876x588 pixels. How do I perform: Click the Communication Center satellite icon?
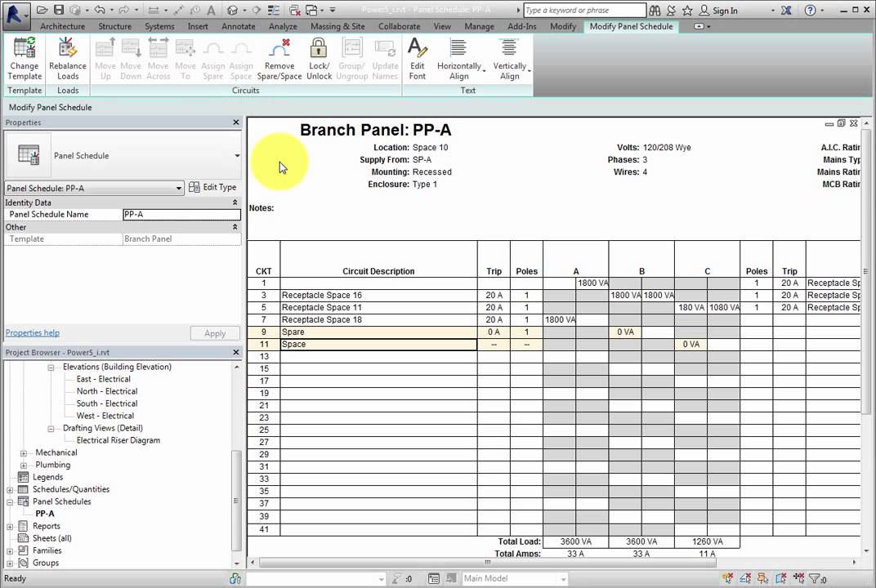point(671,10)
